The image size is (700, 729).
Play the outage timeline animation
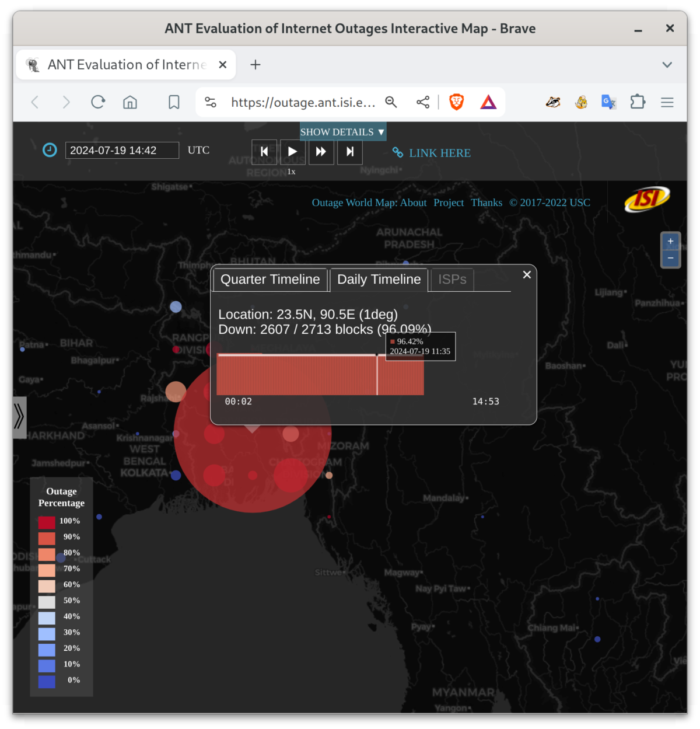click(292, 152)
